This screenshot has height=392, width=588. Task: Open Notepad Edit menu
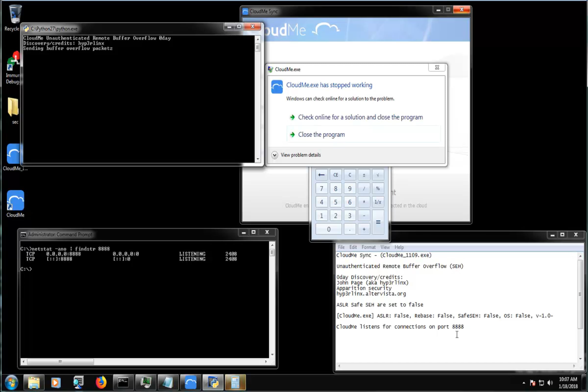353,247
